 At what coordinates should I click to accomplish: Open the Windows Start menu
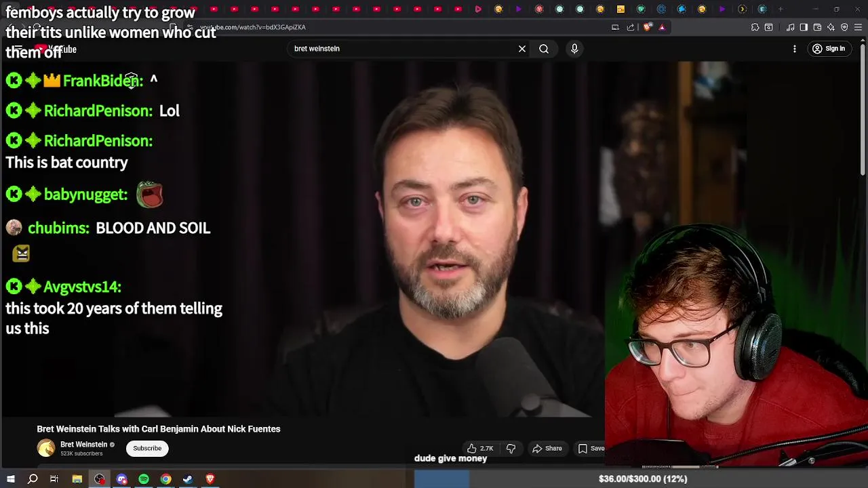coord(10,479)
